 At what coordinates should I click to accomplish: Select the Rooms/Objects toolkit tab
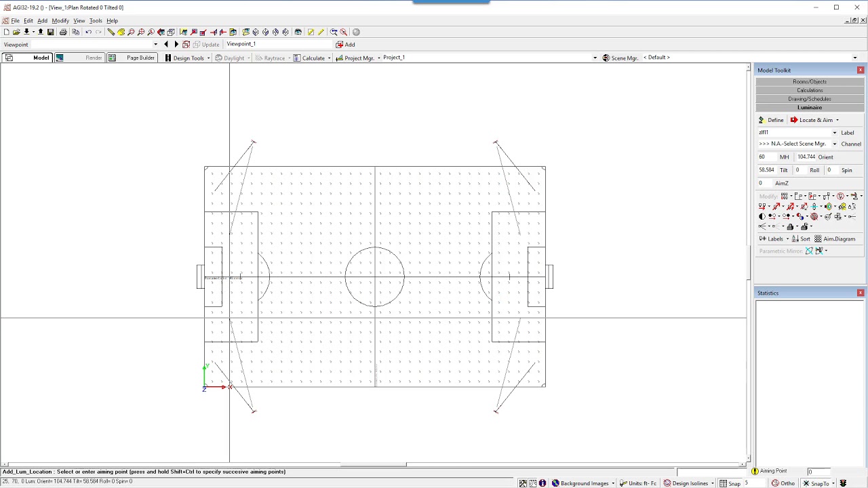click(x=810, y=81)
